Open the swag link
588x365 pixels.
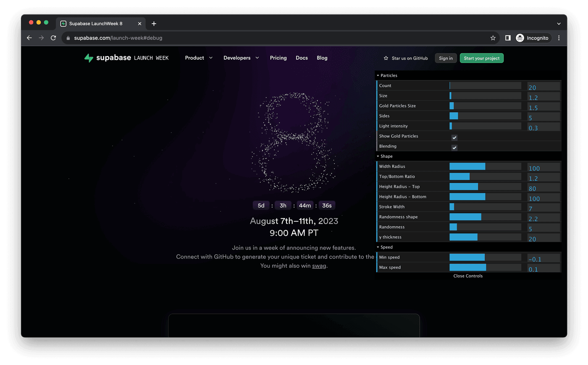click(319, 266)
